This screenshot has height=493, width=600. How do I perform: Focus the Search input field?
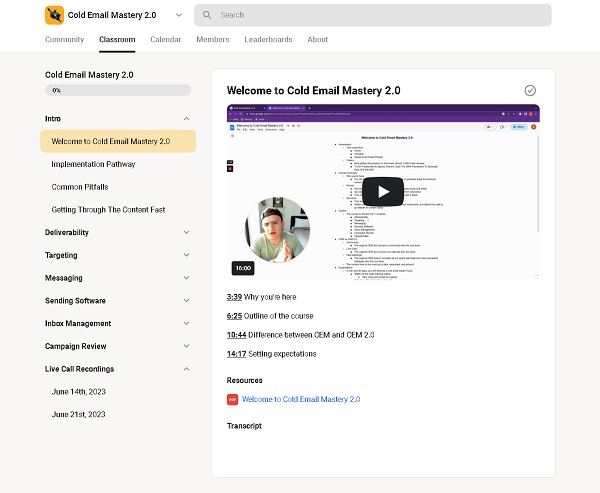click(x=372, y=15)
